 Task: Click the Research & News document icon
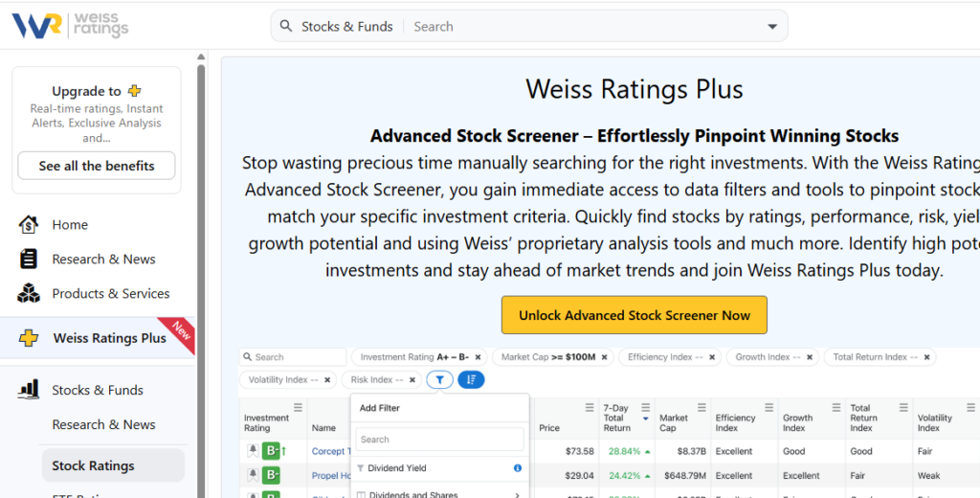[x=29, y=260]
